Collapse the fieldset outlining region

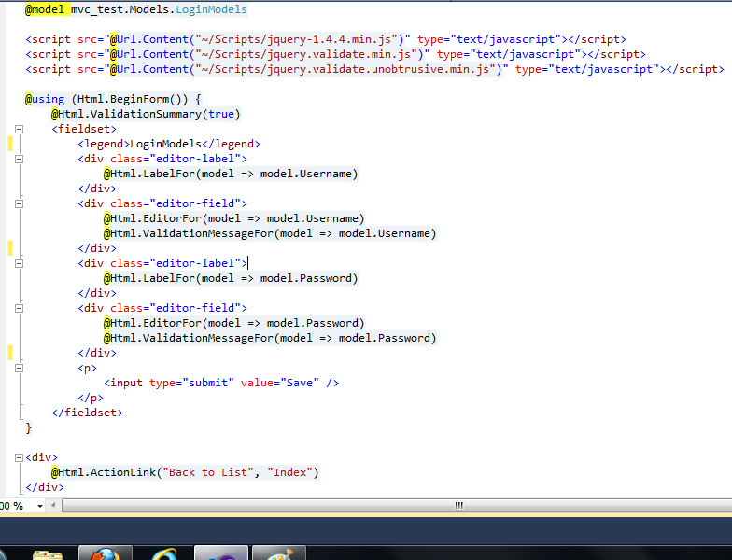[x=18, y=130]
